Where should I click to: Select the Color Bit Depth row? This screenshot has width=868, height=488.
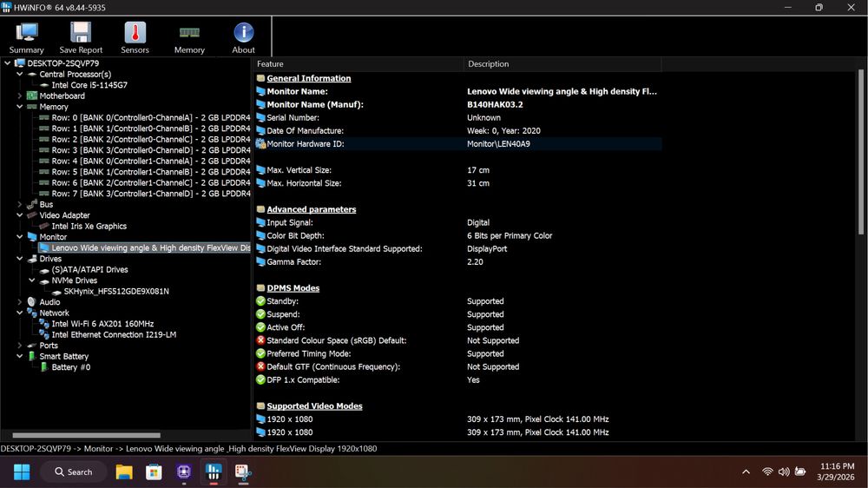coord(458,235)
